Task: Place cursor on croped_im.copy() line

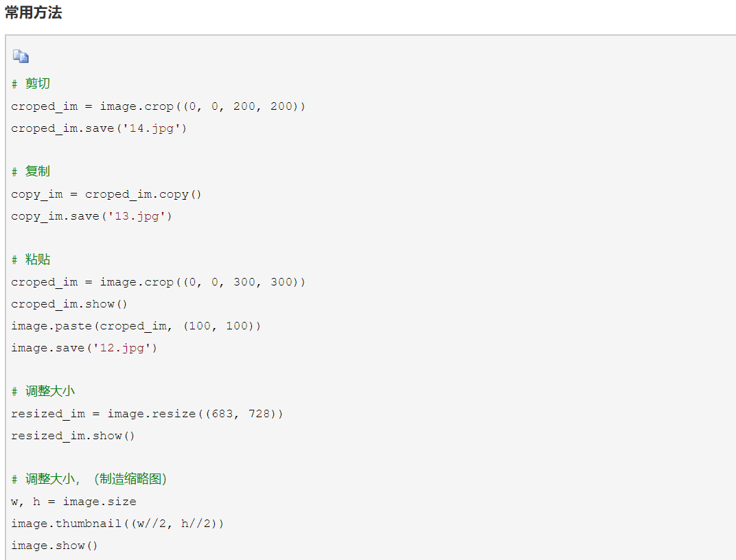Action: click(106, 194)
